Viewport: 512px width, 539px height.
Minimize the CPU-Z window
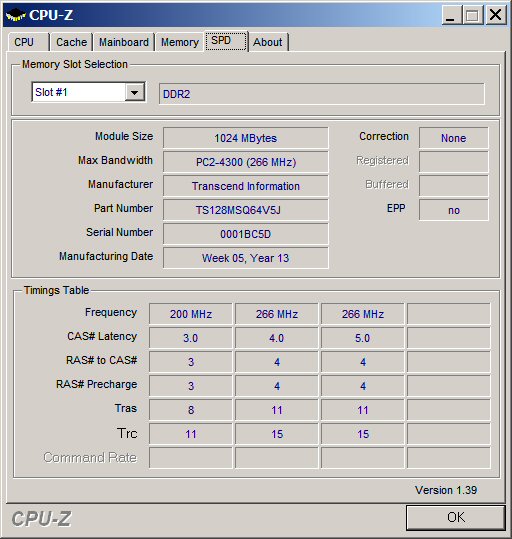[x=451, y=15]
